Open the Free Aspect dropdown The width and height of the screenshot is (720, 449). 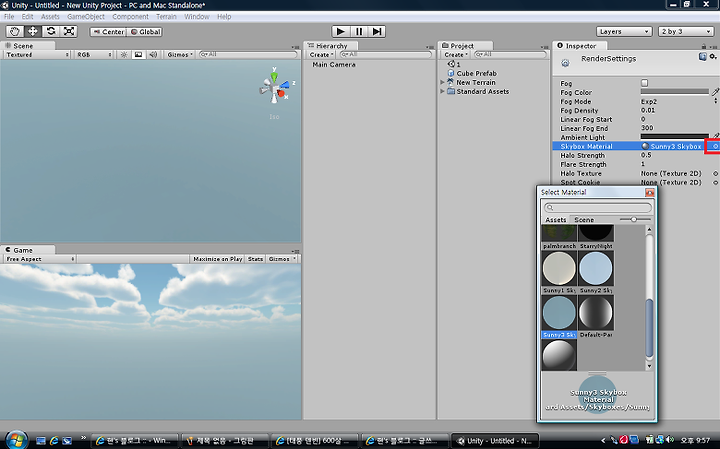(39, 259)
